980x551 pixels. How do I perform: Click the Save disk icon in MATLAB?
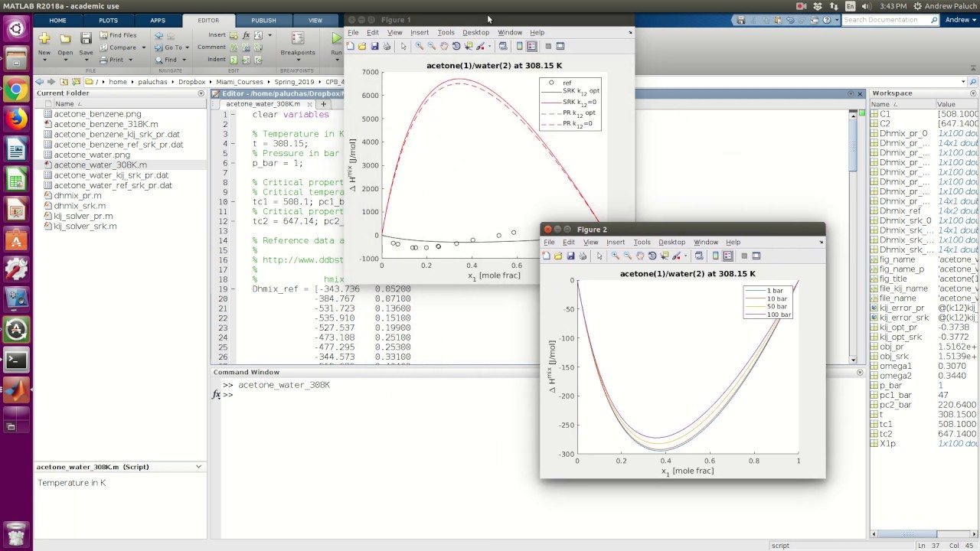86,38
